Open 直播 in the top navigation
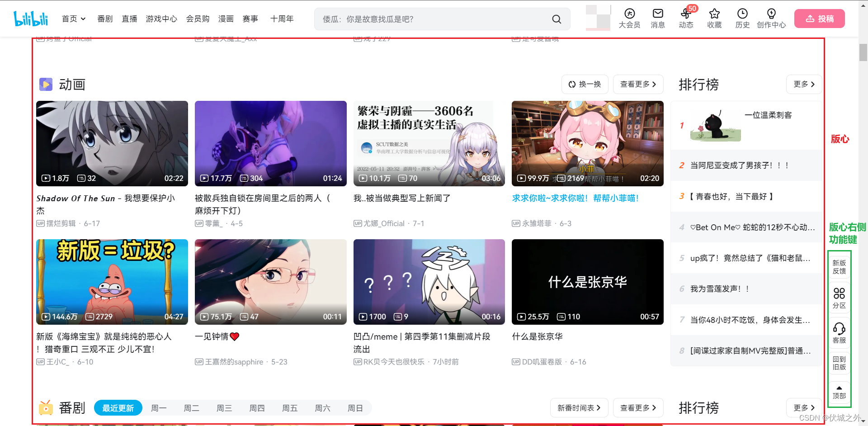This screenshot has height=426, width=868. (x=129, y=19)
